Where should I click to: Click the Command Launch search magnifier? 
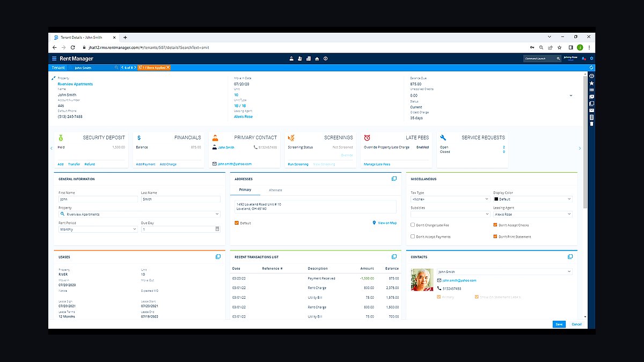[558, 58]
